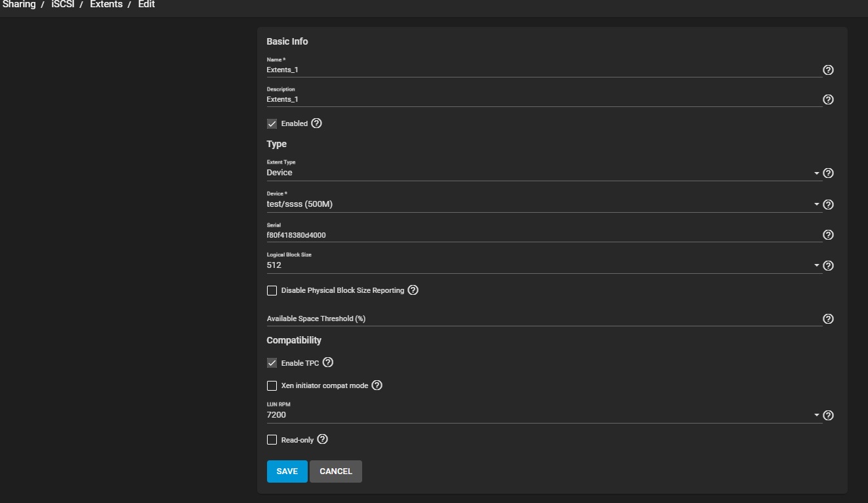Click help icon for Xen initiator compat mode

tap(377, 385)
